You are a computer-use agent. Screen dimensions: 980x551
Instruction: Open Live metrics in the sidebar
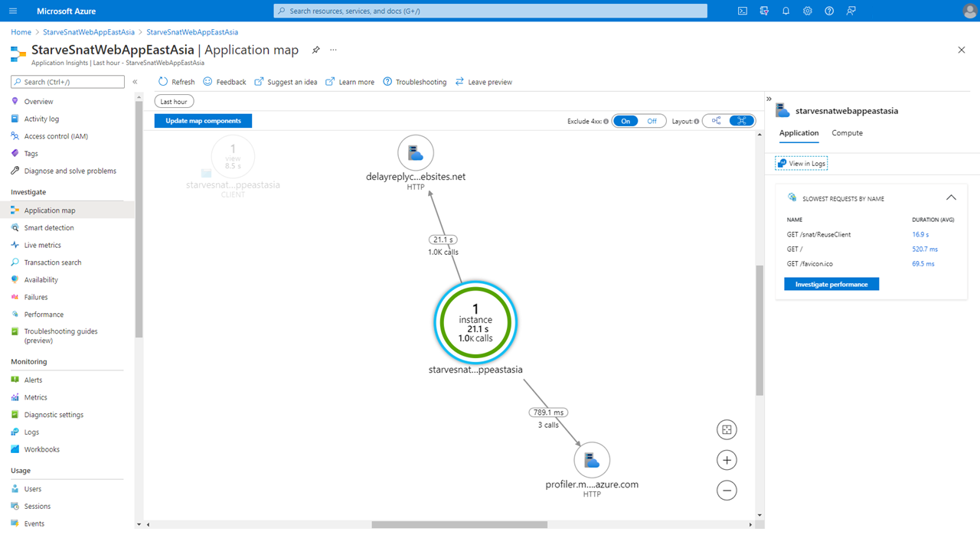[x=42, y=245]
